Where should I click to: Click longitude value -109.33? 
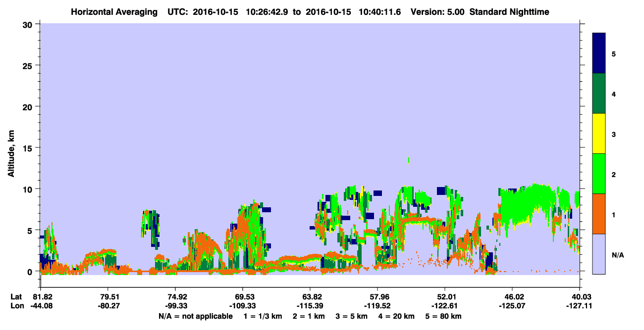tap(243, 306)
